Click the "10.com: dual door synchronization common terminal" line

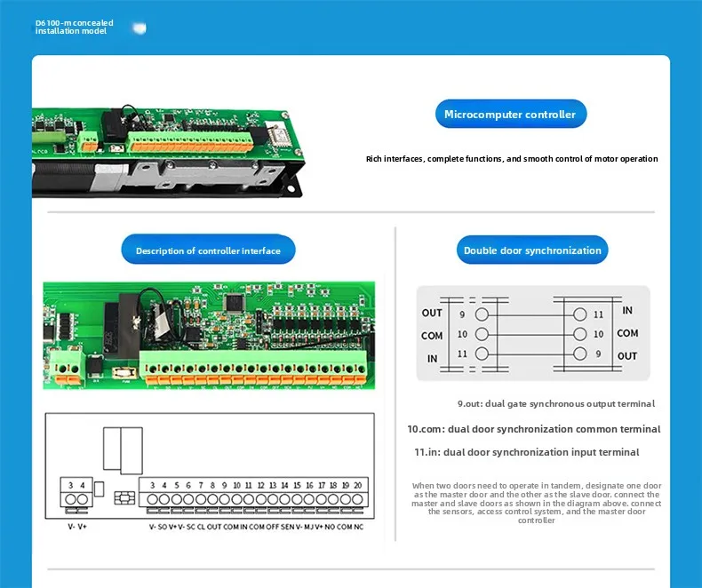pyautogui.click(x=534, y=429)
